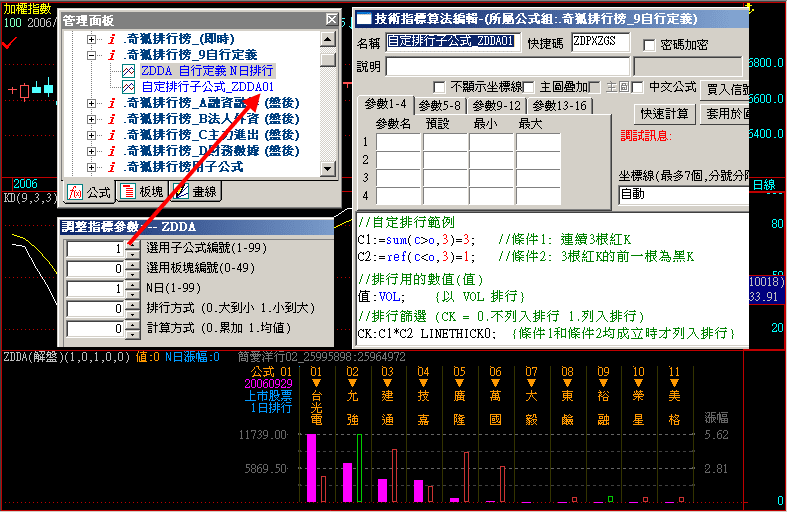The width and height of the screenshot is (787, 512).
Task: Switch to the 參數5-8 tab
Action: click(440, 105)
